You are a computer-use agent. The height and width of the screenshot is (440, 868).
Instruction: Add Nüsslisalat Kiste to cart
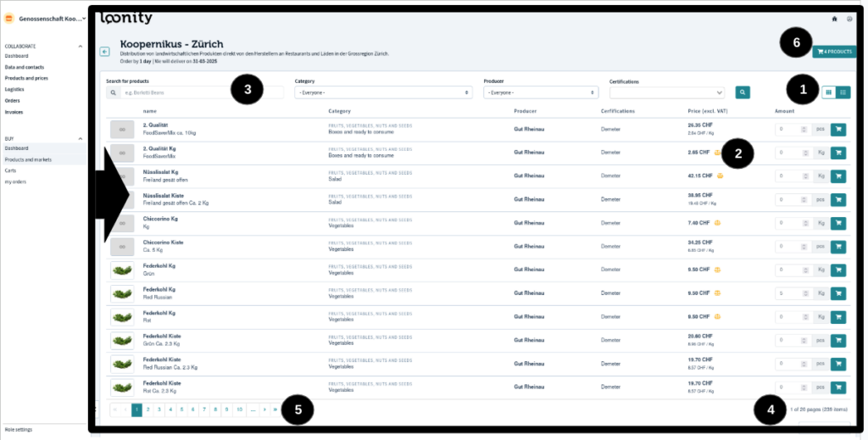pyautogui.click(x=838, y=200)
